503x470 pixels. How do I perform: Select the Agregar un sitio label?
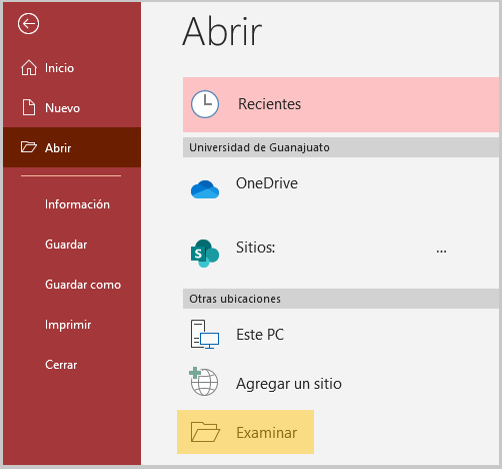289,384
